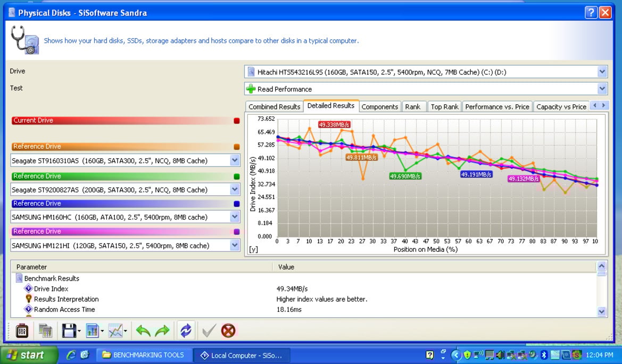Open the line graph icon's dropdown arrow
Viewport: 622px width, 364px height.
pyautogui.click(x=126, y=331)
